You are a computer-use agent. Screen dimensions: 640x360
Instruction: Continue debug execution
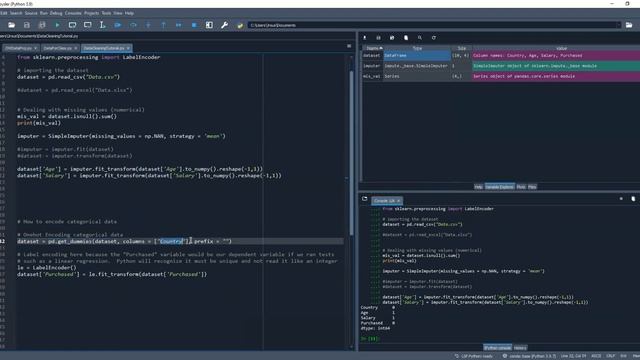tap(179, 25)
